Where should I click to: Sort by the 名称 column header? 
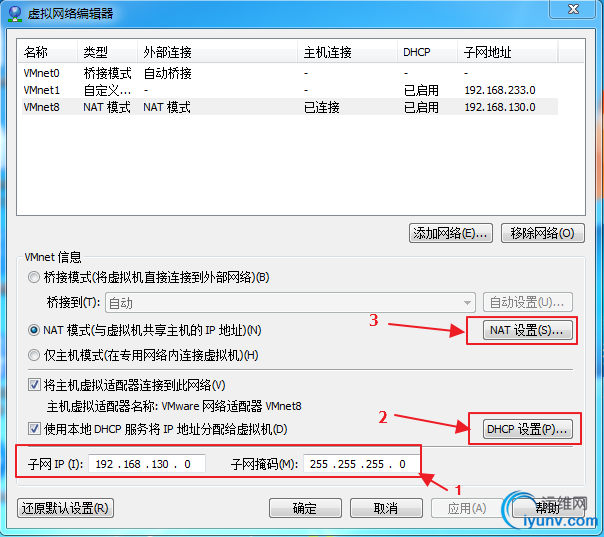[x=48, y=52]
